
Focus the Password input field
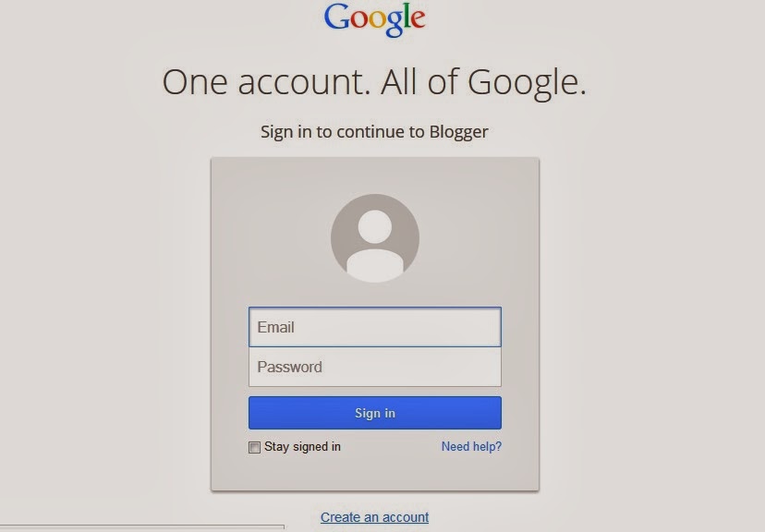point(375,367)
